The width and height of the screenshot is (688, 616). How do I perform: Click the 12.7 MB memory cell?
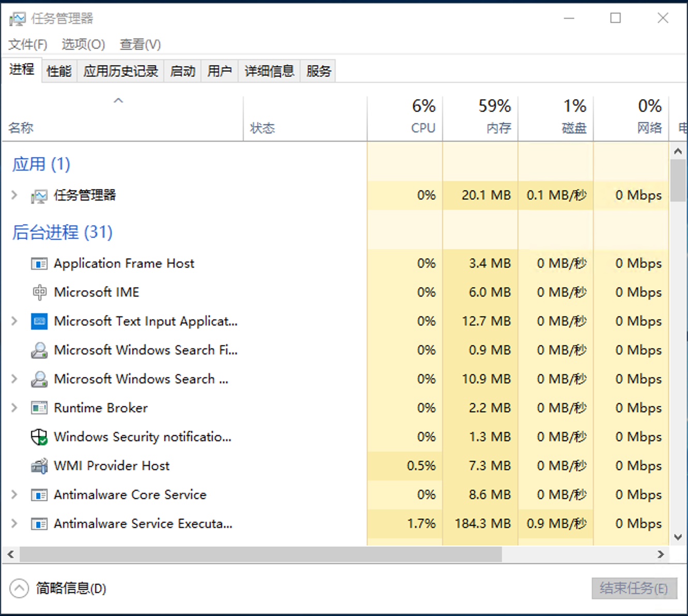(480, 321)
